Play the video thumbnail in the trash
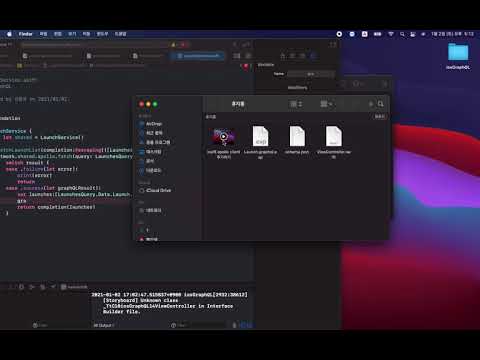The width and height of the screenshot is (480, 360). coord(224,136)
